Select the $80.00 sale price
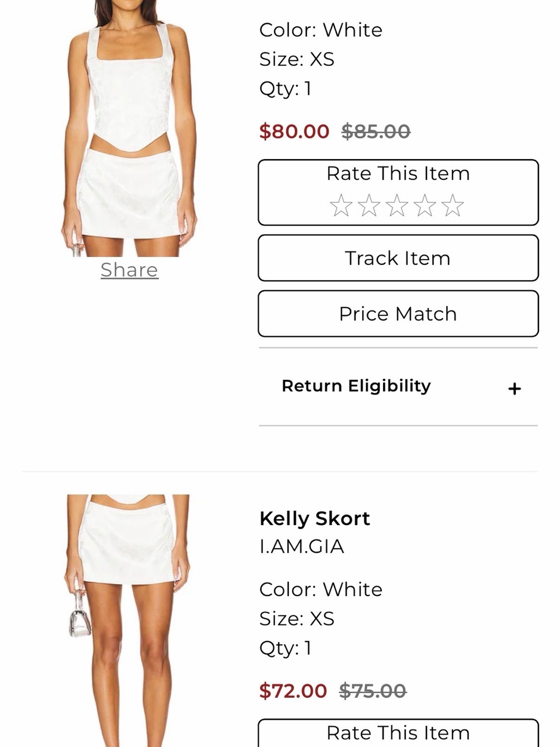Image resolution: width=560 pixels, height=747 pixels. coord(295,132)
